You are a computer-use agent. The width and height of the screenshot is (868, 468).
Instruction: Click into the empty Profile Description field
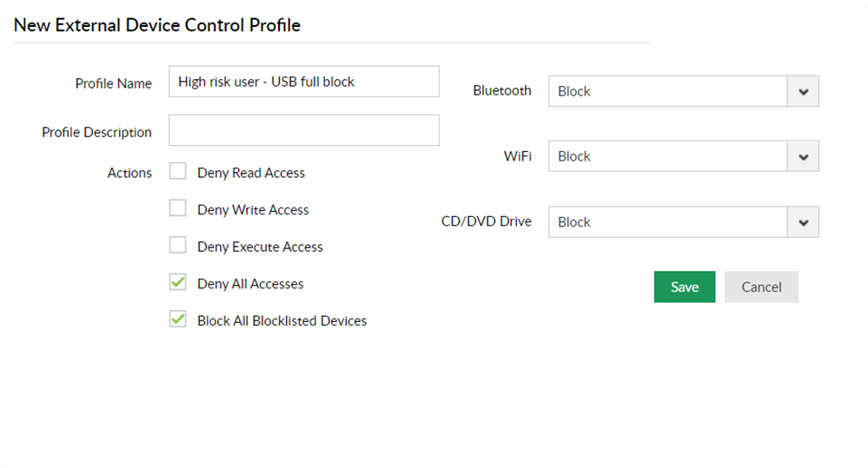303,130
